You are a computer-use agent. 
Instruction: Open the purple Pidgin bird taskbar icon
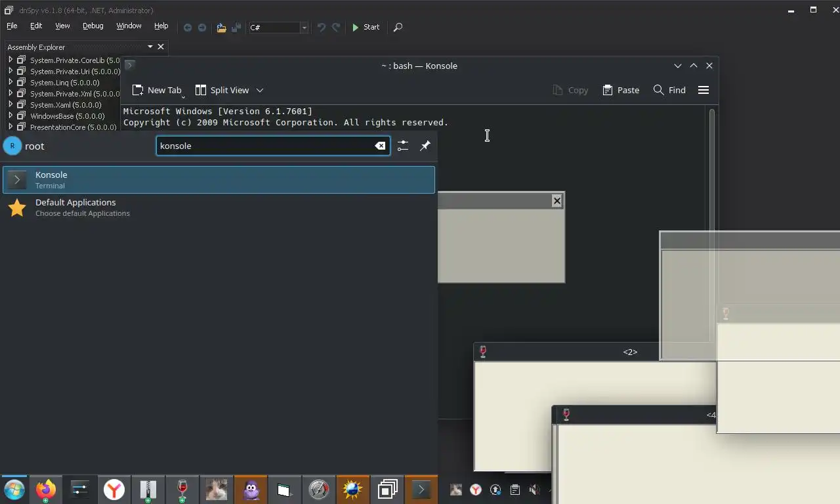251,490
